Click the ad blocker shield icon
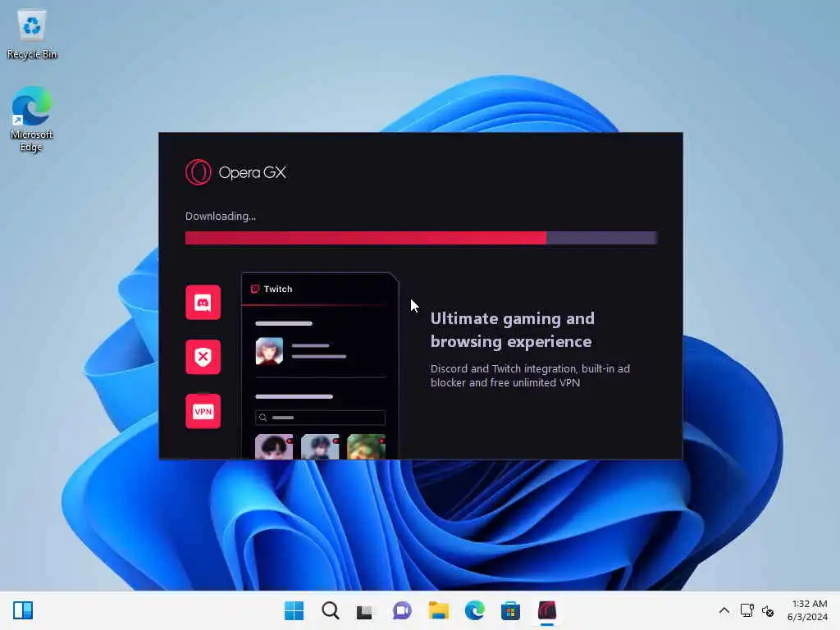 tap(203, 357)
